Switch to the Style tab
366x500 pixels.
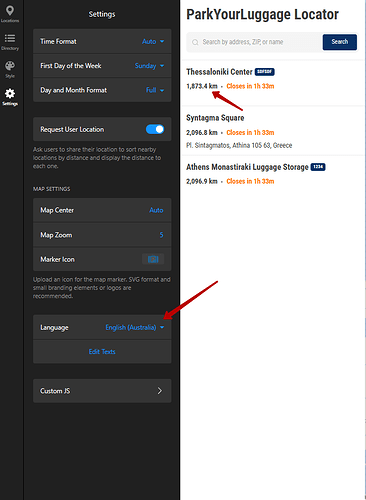tap(10, 69)
